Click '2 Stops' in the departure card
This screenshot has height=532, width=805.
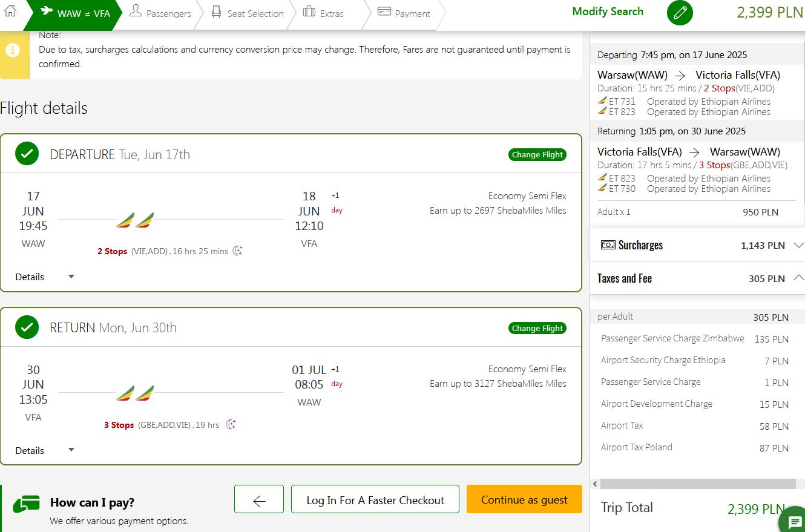(112, 251)
